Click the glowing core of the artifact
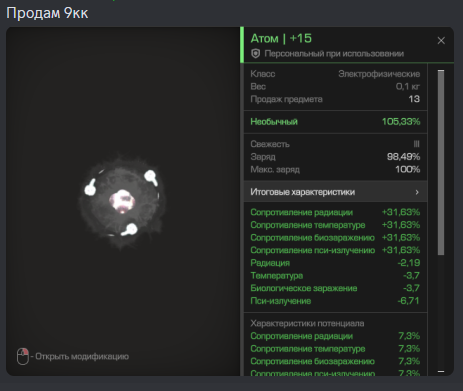463x391 pixels. (122, 201)
